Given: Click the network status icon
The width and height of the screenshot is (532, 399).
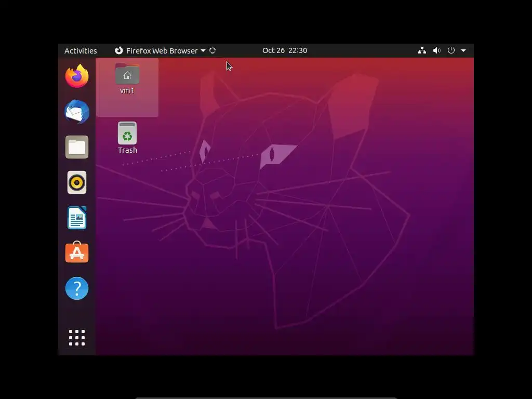Looking at the screenshot, I should point(422,50).
